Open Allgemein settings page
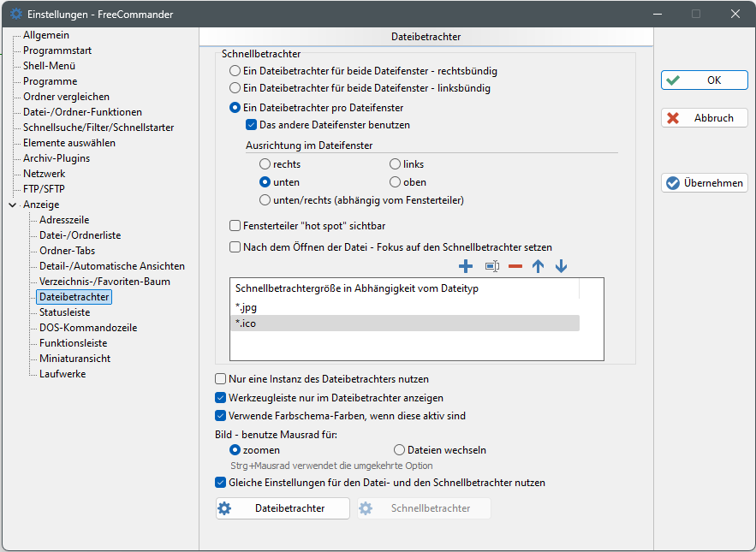The height and width of the screenshot is (552, 756). (x=45, y=35)
